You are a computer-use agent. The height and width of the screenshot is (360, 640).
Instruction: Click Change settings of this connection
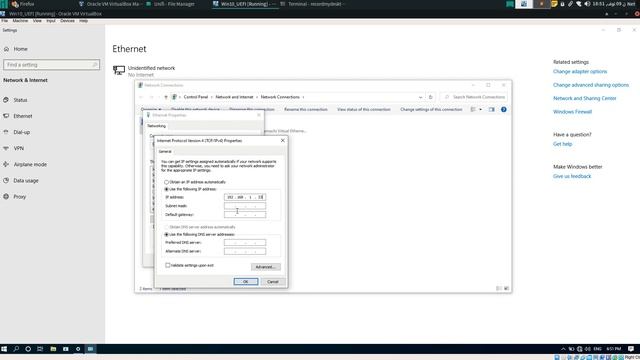pyautogui.click(x=431, y=109)
